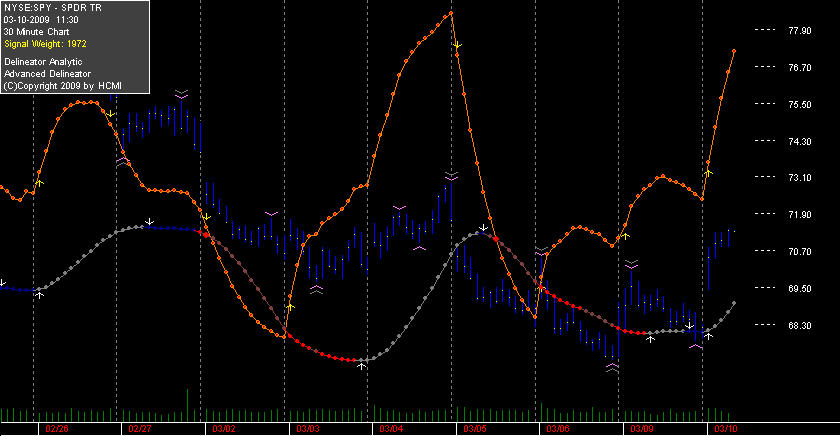Click the last orange dot of the line

point(734,51)
